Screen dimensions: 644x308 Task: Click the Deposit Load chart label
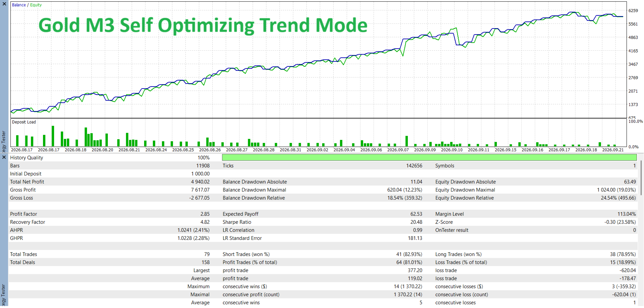coord(24,122)
